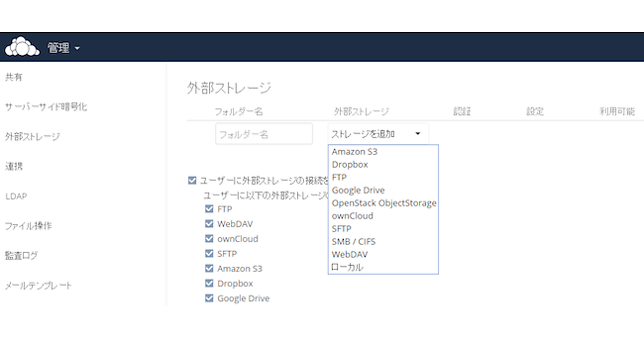This screenshot has height=338, width=644.
Task: Open 共有 in the sidebar
Action: [14, 78]
